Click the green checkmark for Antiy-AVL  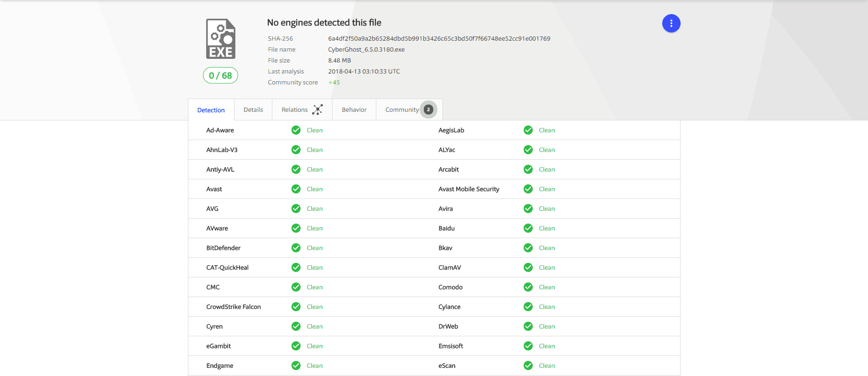coord(296,169)
